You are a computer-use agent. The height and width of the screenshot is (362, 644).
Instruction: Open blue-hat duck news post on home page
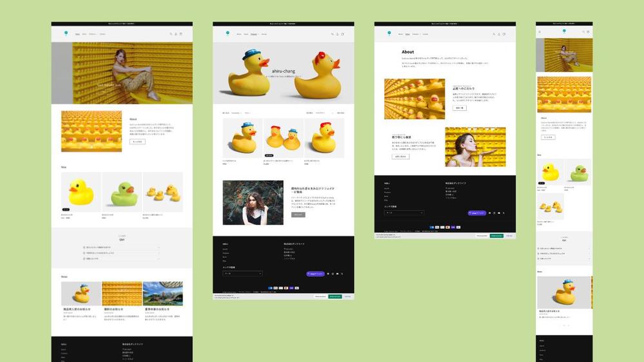(81, 294)
